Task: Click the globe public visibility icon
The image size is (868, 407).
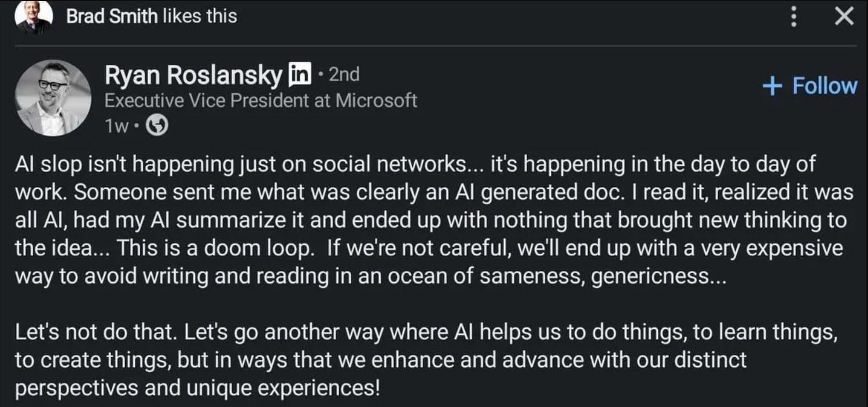Action: [156, 126]
